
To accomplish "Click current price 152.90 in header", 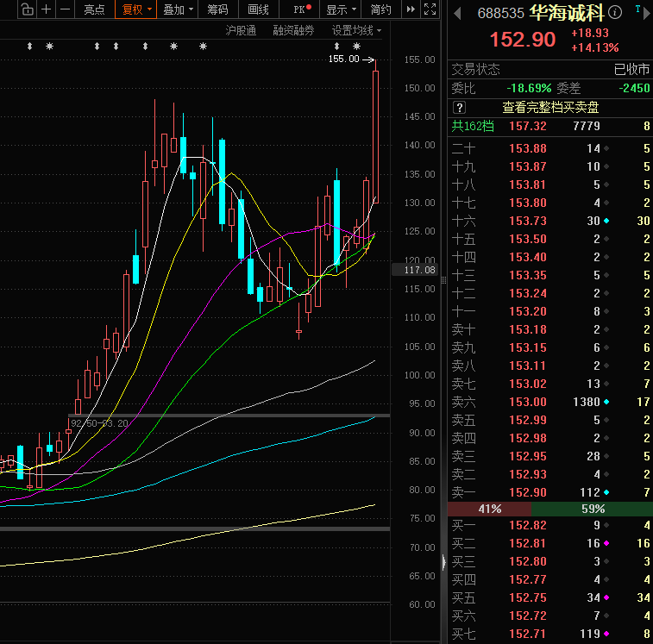I will pos(522,40).
